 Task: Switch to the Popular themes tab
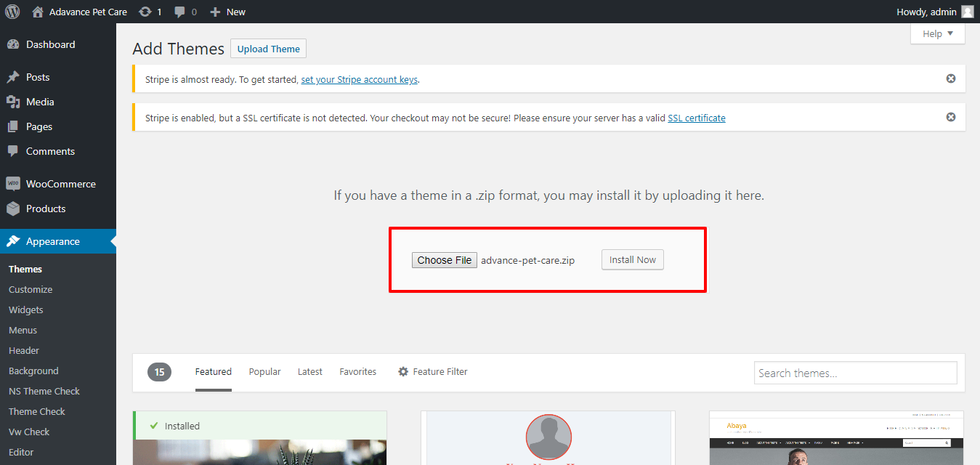tap(264, 371)
